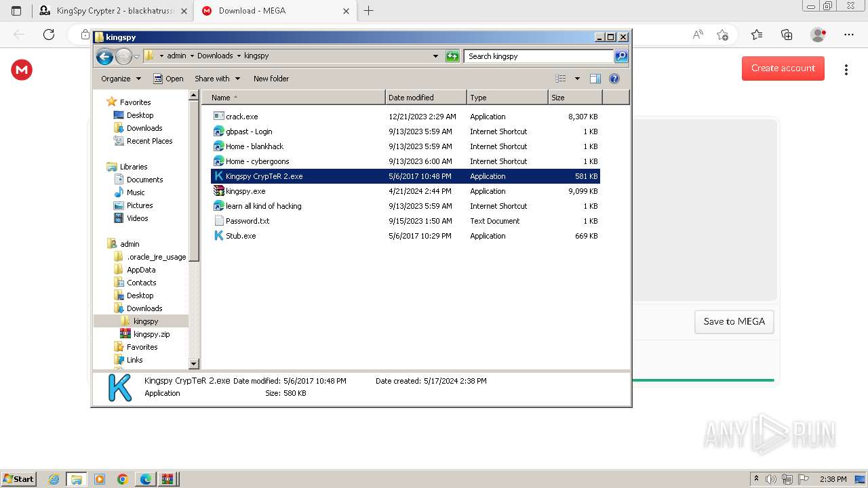Toggle the preview pane icon

[x=595, y=79]
